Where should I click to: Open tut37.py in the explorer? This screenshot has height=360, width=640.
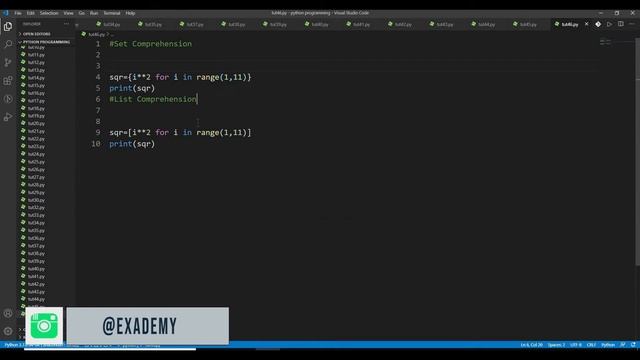coord(36,246)
